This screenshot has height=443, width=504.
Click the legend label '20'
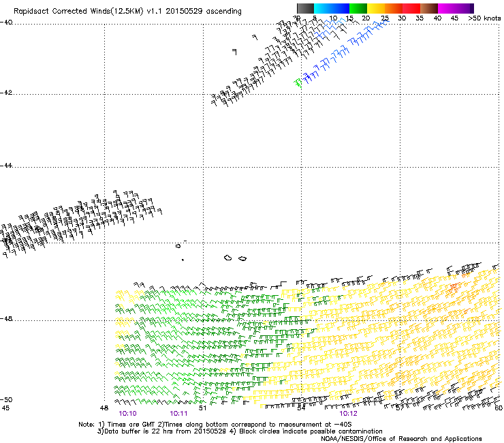366,18
